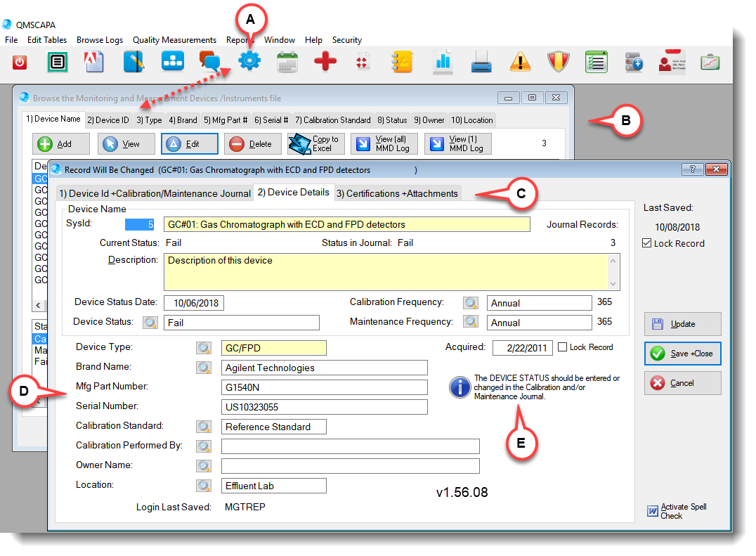756x556 pixels.
Task: Open the Location lookup magnifier
Action: pyautogui.click(x=204, y=486)
